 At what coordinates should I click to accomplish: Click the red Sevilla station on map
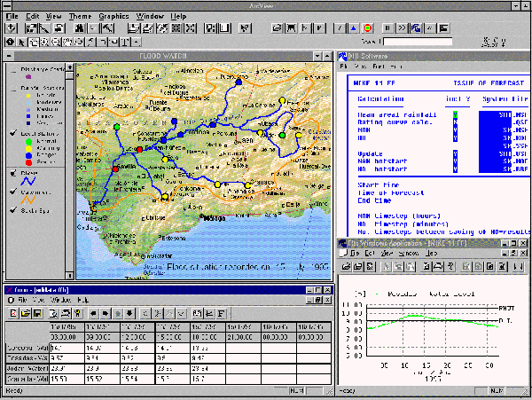[113, 167]
